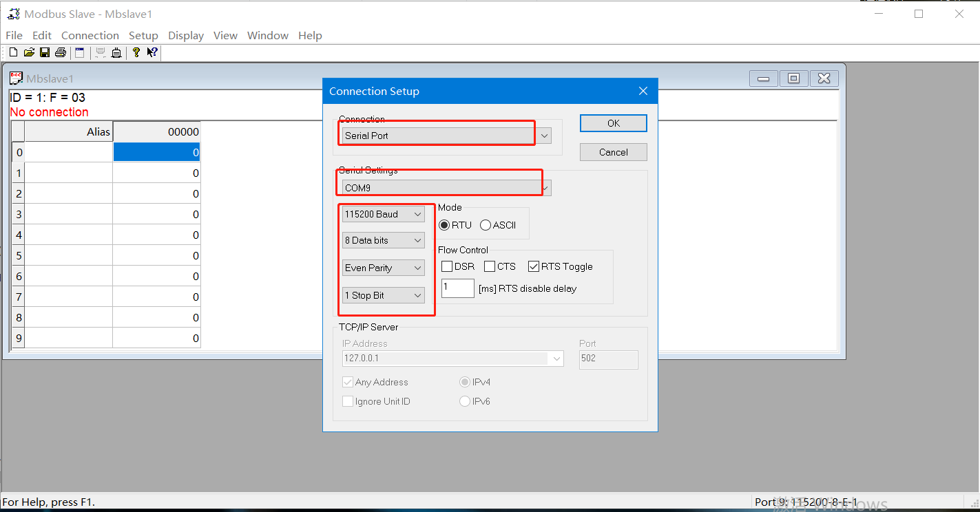This screenshot has height=512, width=980.
Task: Open the Connection menu
Action: tap(90, 35)
